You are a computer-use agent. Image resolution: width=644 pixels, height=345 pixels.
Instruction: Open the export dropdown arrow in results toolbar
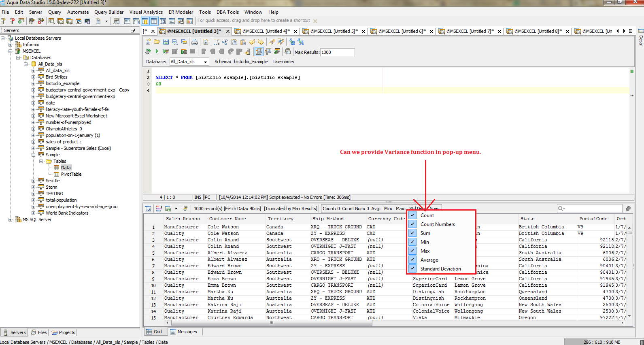176,209
